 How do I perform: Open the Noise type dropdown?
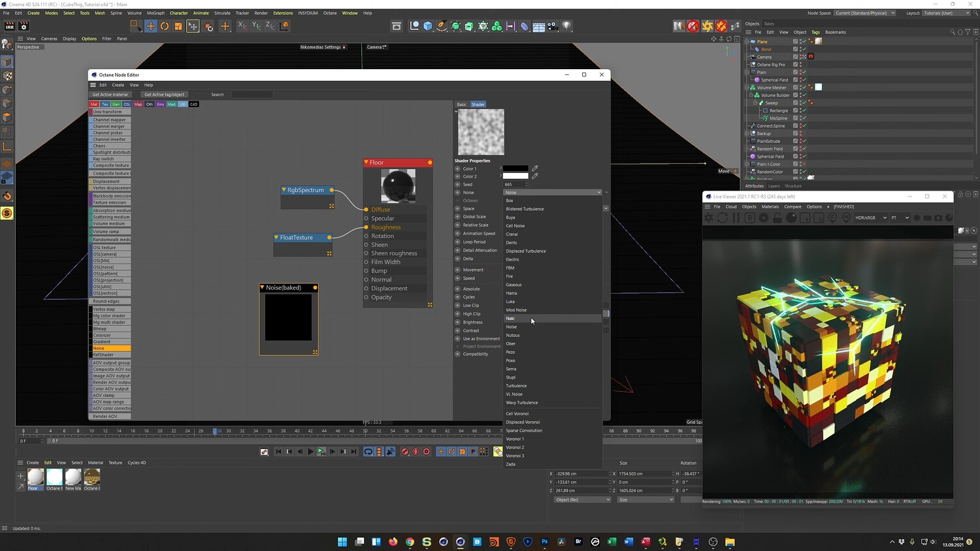click(x=552, y=193)
